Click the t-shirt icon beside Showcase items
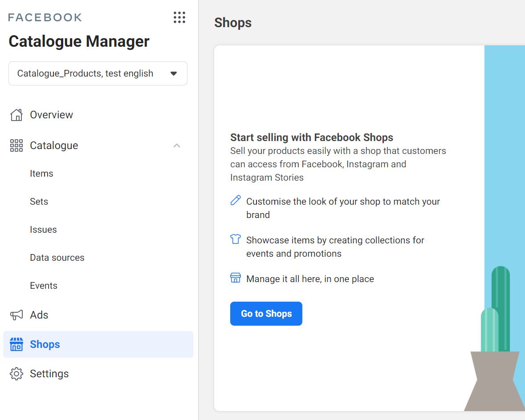Image resolution: width=525 pixels, height=420 pixels. (x=236, y=239)
